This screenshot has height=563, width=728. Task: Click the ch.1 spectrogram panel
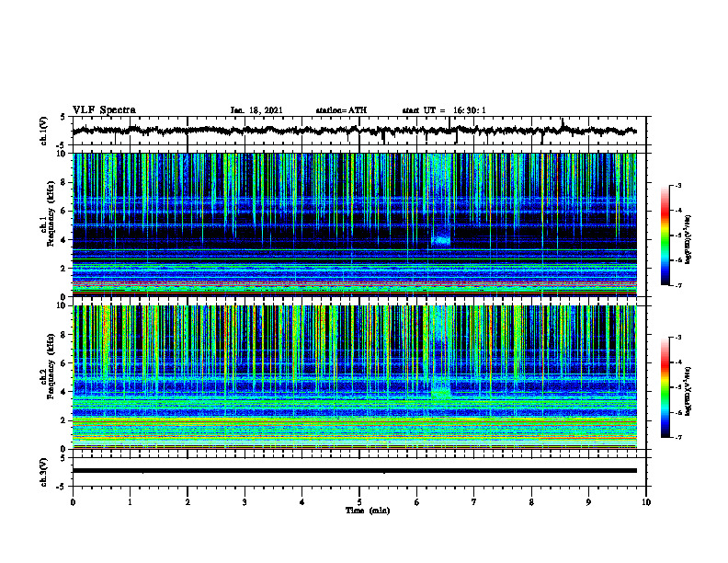tap(355, 224)
